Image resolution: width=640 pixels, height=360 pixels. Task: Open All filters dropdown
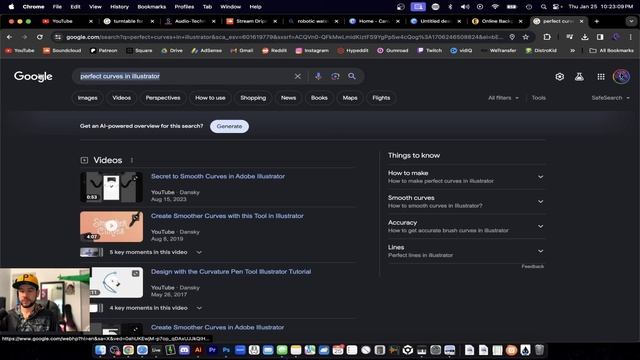point(503,98)
